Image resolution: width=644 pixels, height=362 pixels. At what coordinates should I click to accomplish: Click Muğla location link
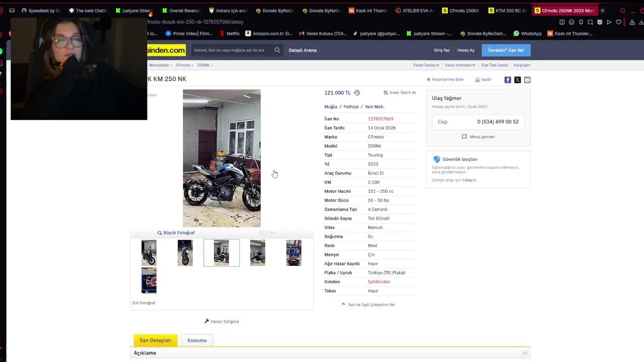331,107
